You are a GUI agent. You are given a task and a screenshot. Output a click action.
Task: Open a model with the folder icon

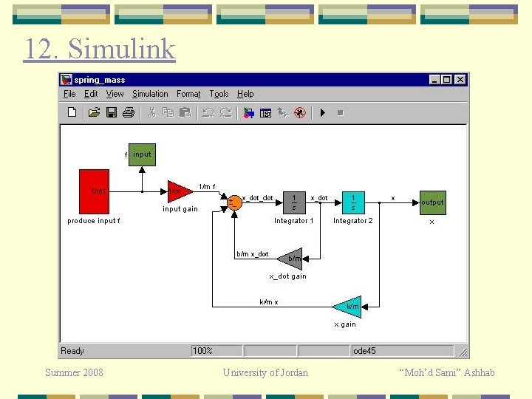click(94, 112)
